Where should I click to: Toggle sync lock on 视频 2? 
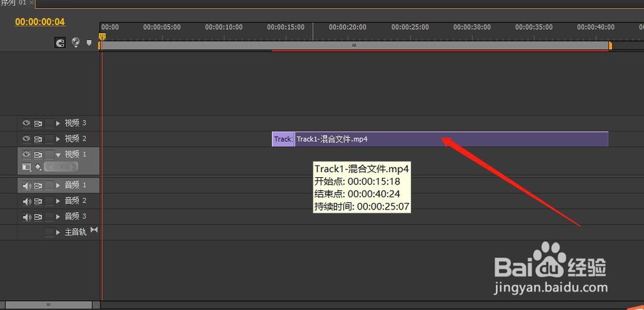38,139
